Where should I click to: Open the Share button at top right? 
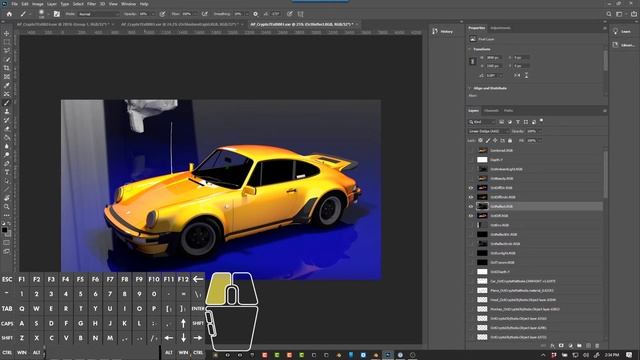633,14
